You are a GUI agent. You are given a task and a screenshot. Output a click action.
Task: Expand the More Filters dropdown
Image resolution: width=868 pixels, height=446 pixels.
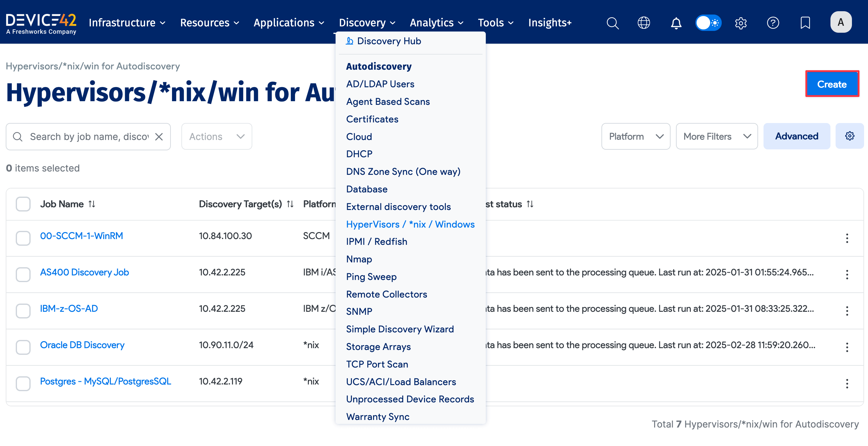[717, 136]
